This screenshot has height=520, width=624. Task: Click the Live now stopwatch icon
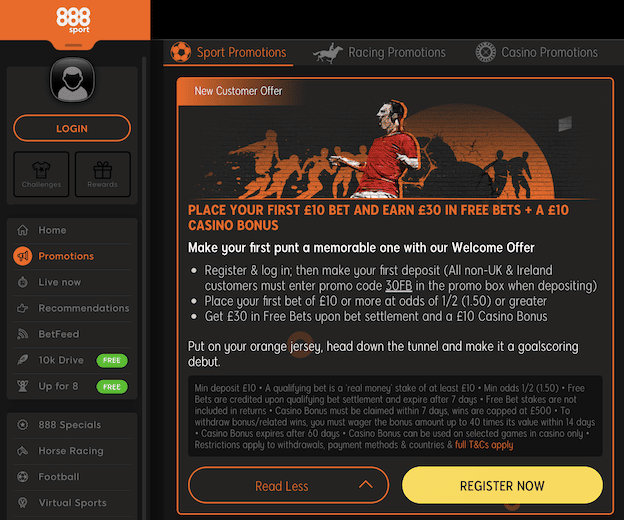[x=23, y=282]
